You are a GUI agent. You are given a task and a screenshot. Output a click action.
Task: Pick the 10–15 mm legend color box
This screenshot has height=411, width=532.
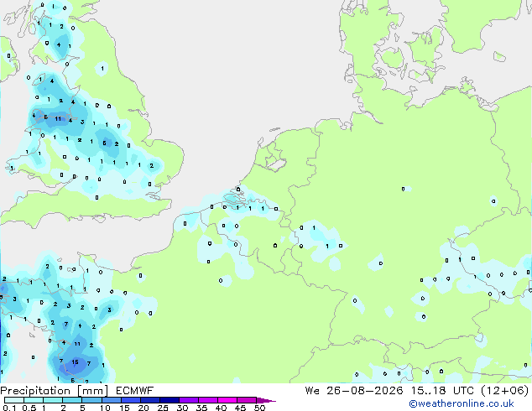pos(111,400)
